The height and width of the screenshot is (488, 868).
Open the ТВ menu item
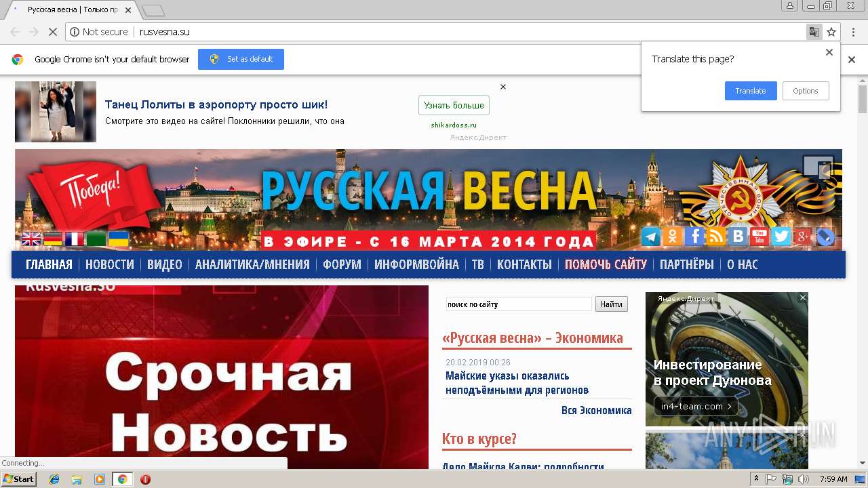(x=478, y=264)
